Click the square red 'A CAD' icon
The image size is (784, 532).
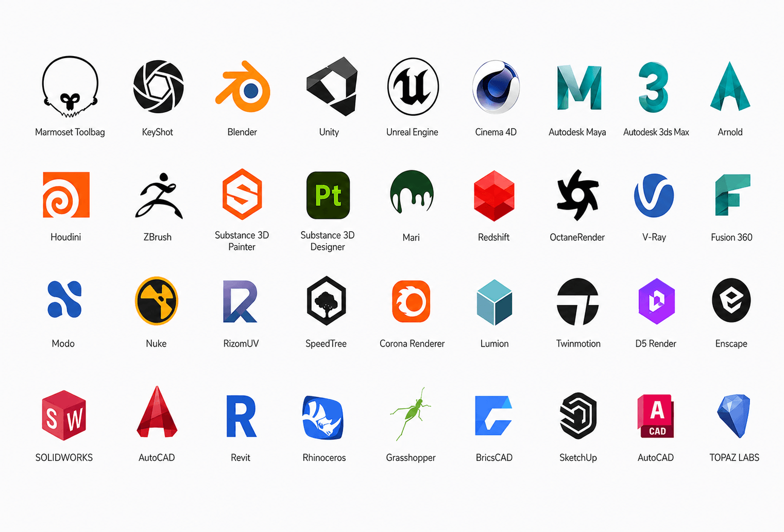656,416
